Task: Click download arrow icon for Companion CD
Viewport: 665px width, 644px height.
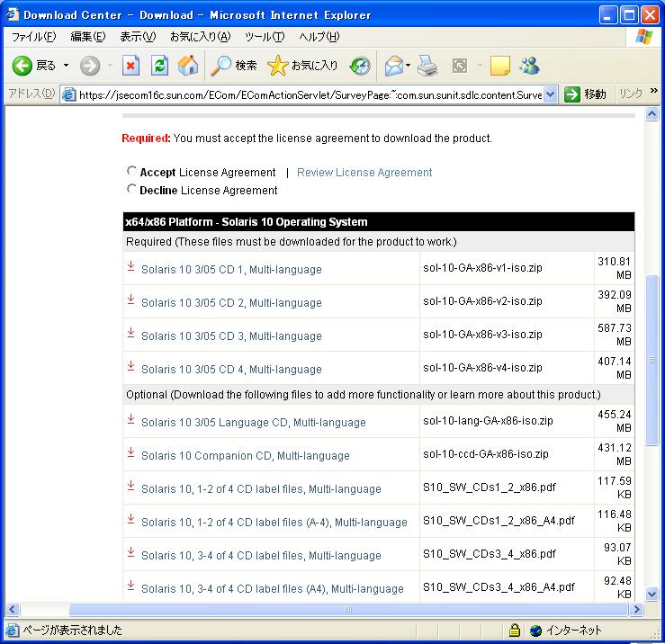Action: (131, 452)
